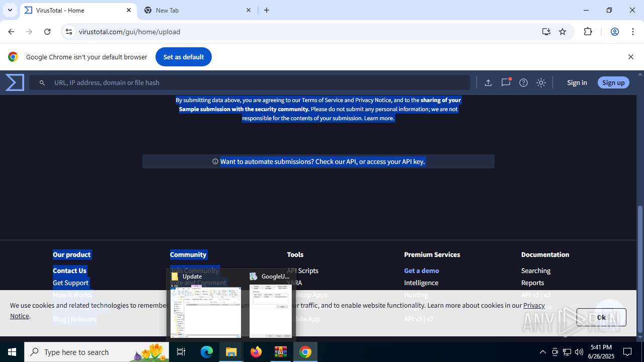Open the Reports documentation link
The image size is (644, 362).
533,283
